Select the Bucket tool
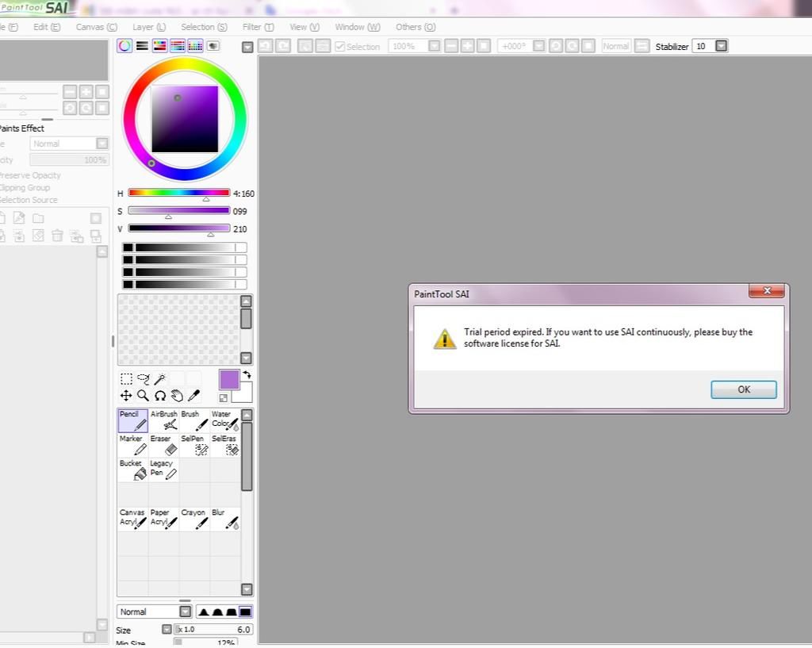 click(133, 470)
